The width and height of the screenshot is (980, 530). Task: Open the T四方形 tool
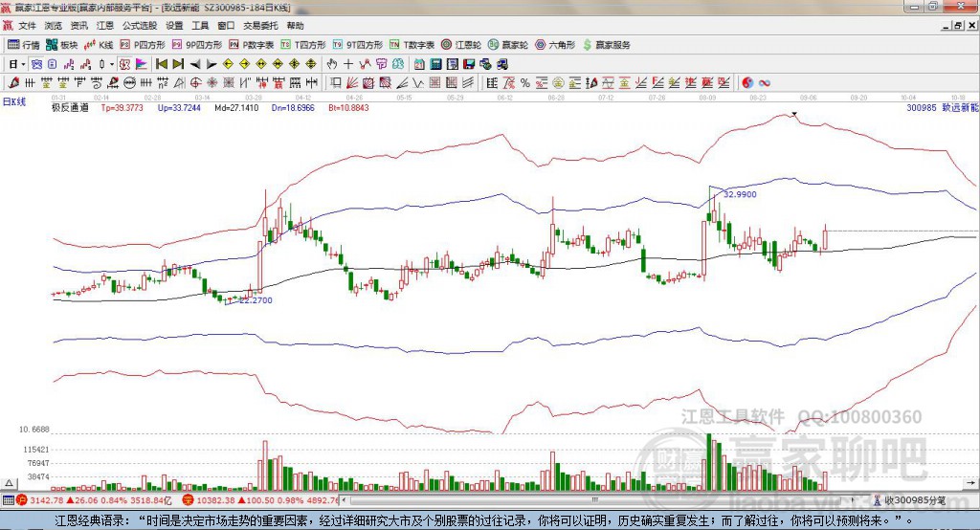303,45
